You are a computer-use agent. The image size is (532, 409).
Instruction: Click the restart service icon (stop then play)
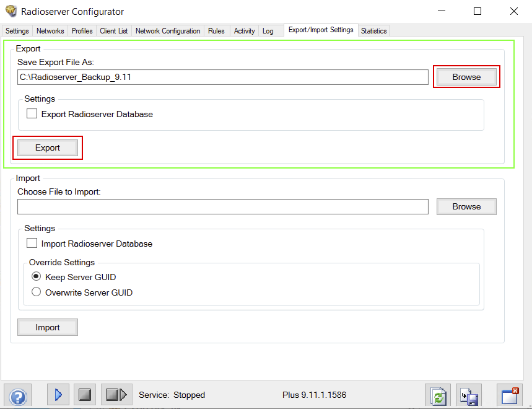tap(116, 395)
